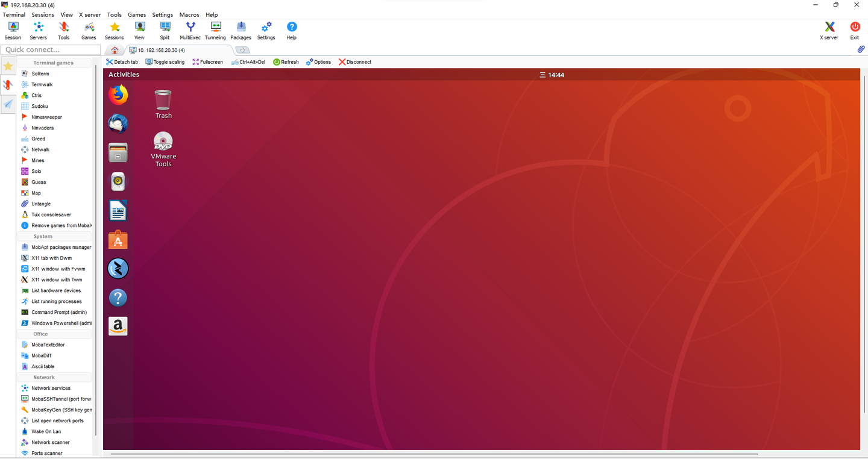The height and width of the screenshot is (459, 868).
Task: Open the MultiExec tool
Action: pyautogui.click(x=190, y=28)
